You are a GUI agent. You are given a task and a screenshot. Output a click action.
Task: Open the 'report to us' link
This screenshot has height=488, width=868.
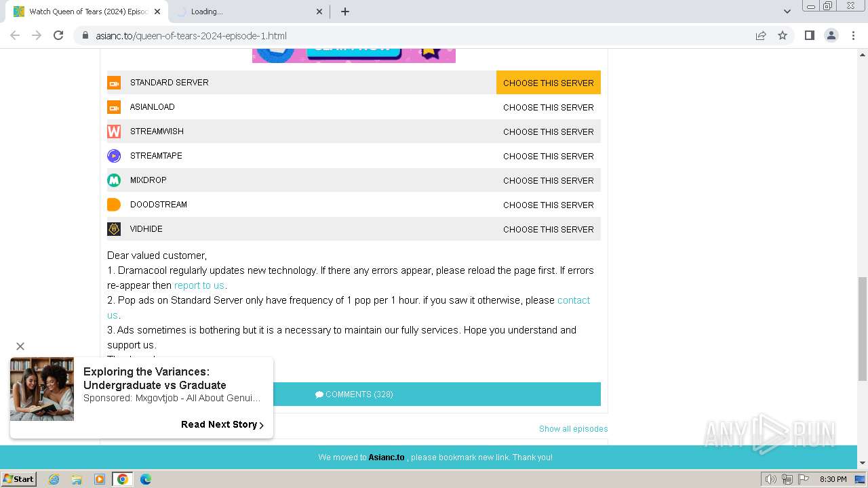(199, 285)
